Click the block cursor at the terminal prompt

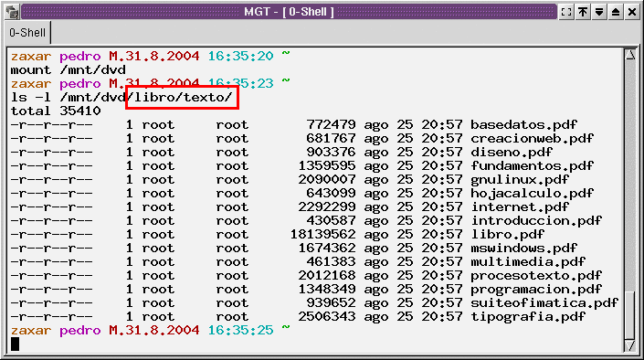(15, 344)
